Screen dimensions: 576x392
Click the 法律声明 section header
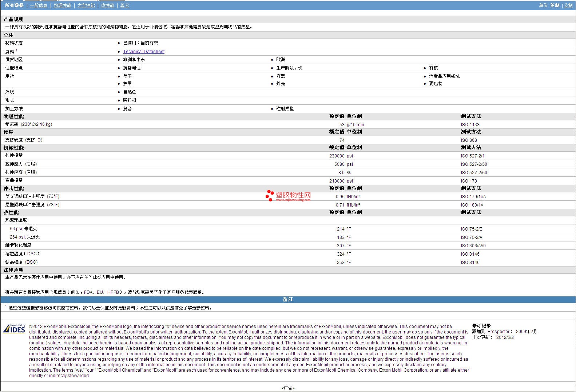(x=13, y=270)
